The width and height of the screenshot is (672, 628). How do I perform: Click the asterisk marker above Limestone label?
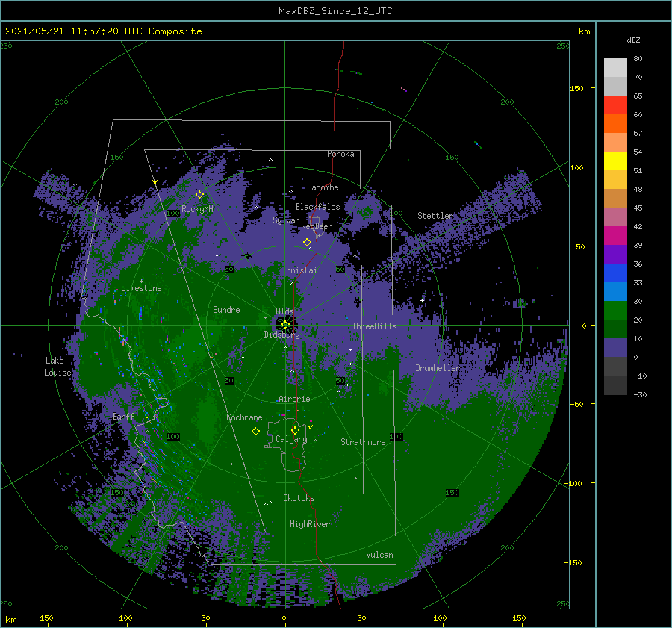point(141,282)
